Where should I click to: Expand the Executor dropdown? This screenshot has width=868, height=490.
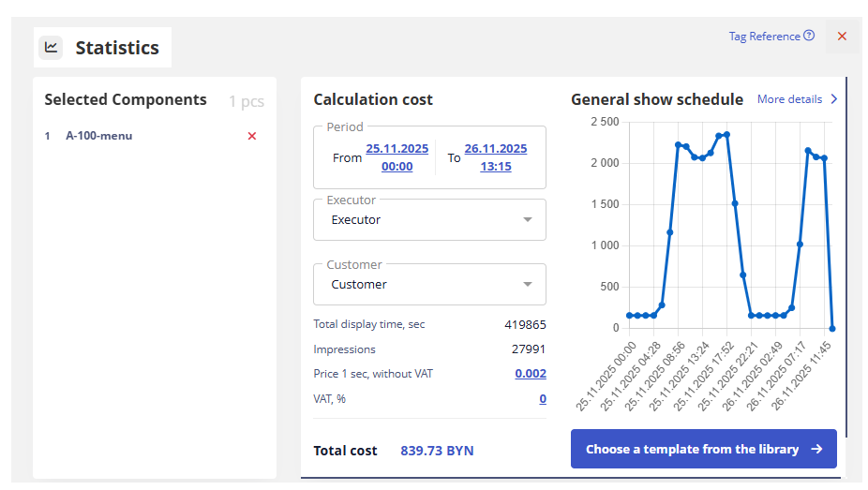pyautogui.click(x=428, y=220)
